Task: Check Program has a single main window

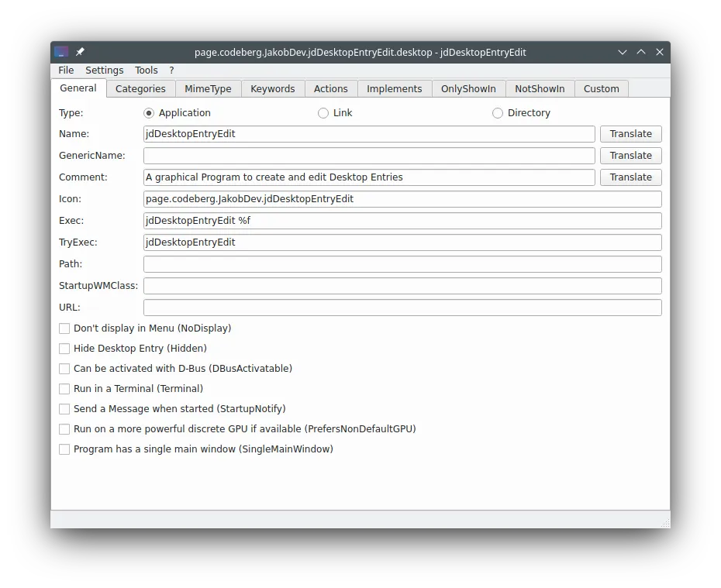Action: point(64,449)
